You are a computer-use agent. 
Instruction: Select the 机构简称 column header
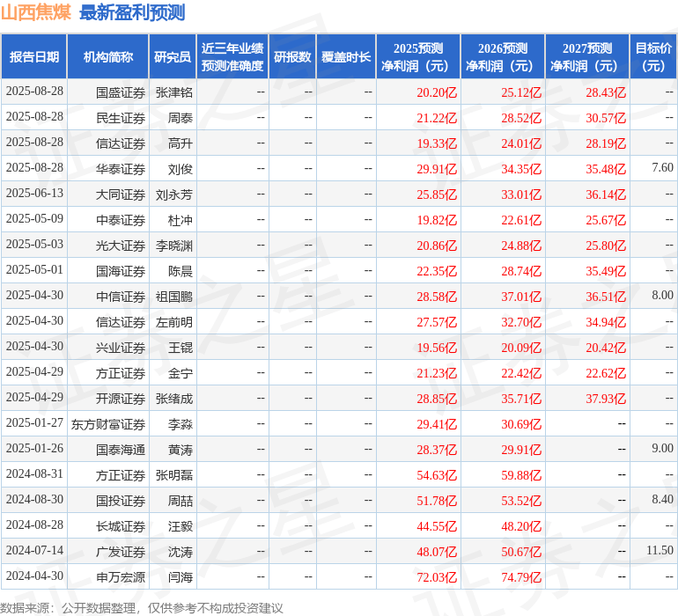click(108, 57)
